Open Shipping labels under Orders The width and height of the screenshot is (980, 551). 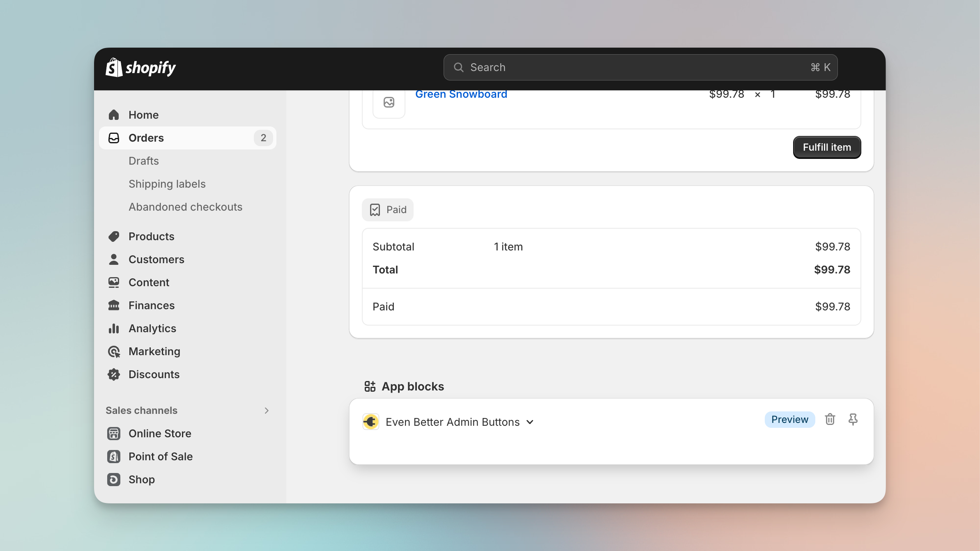coord(167,184)
